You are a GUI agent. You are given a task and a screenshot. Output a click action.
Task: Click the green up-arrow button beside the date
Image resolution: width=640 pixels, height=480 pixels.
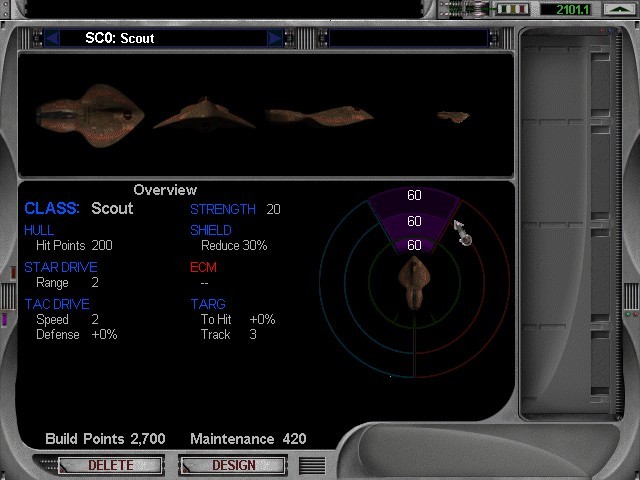[x=620, y=9]
